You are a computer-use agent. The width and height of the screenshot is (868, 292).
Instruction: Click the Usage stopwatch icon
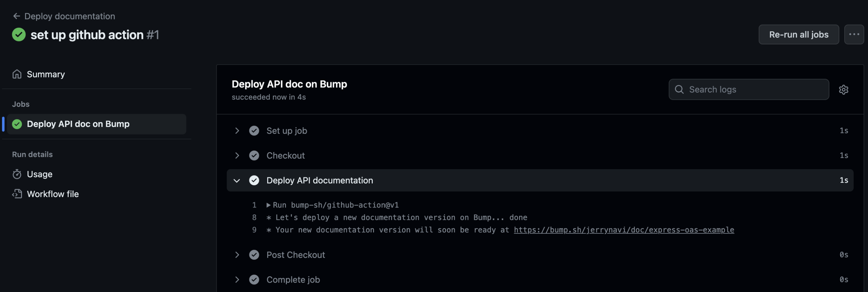pyautogui.click(x=17, y=174)
